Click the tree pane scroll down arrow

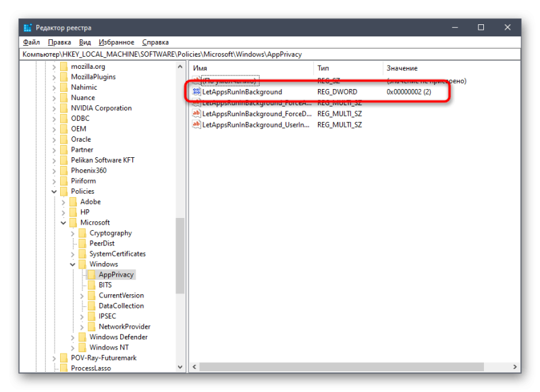click(x=180, y=367)
